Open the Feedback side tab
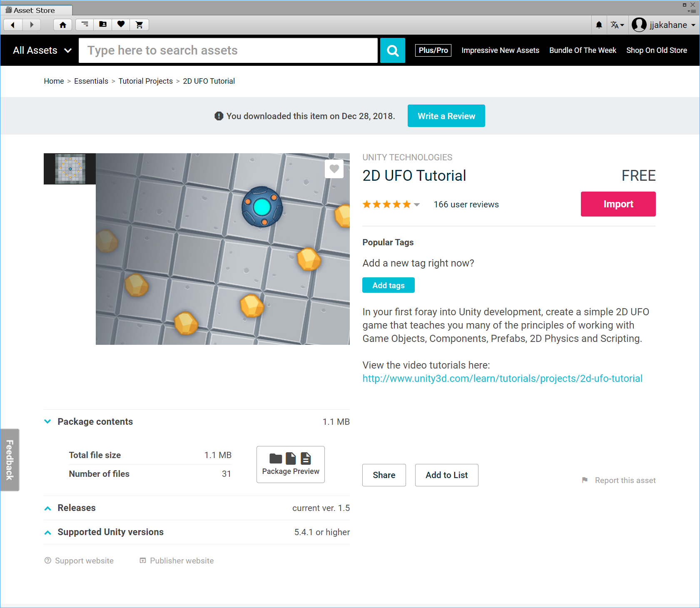Screen dimensions: 700x608 [10, 460]
